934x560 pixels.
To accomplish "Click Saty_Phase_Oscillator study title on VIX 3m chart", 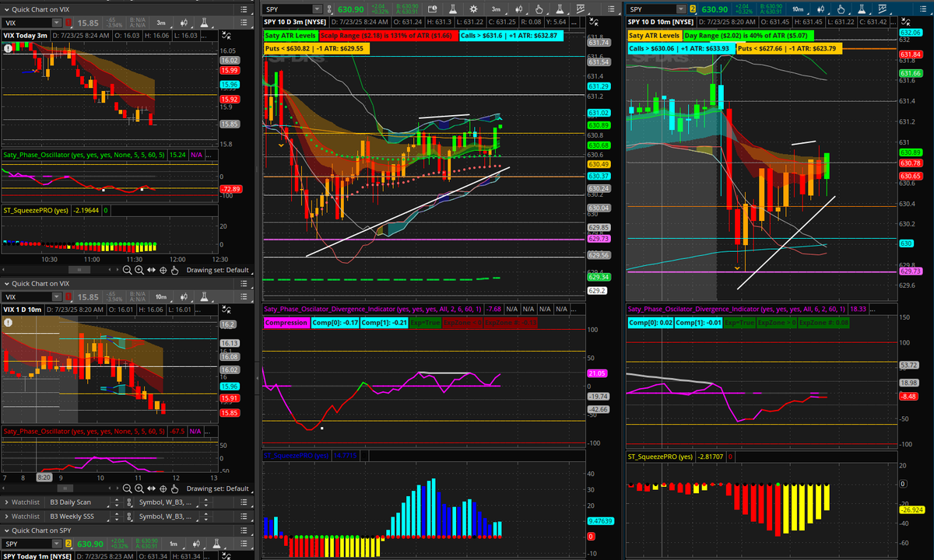I will pyautogui.click(x=84, y=155).
